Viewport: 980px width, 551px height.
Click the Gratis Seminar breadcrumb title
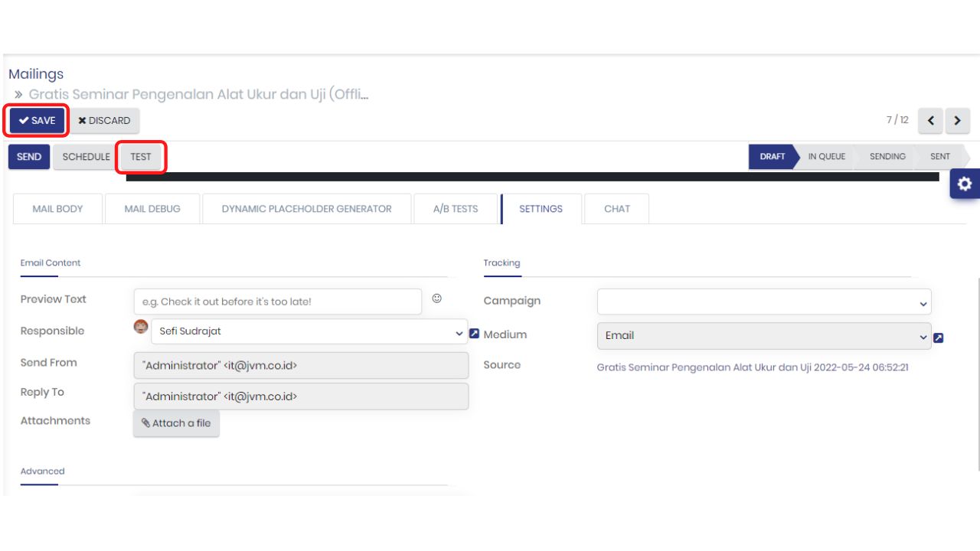[x=198, y=95]
